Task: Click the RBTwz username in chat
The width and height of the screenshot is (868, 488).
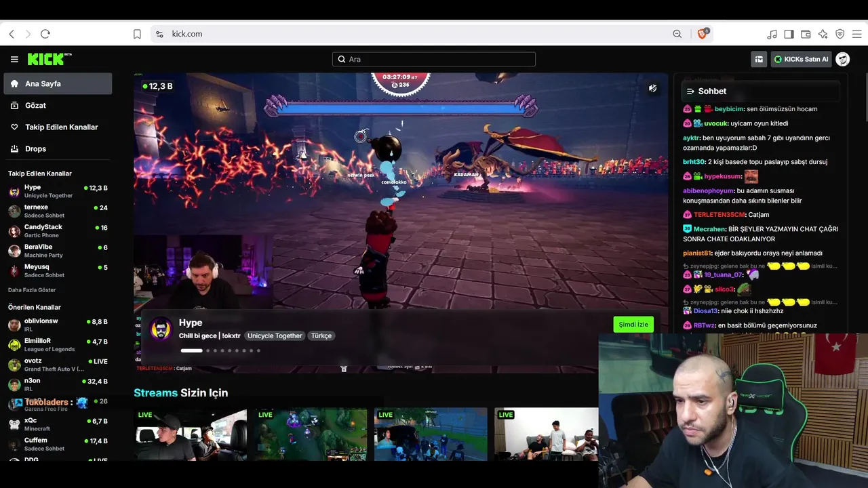Action: pos(704,326)
